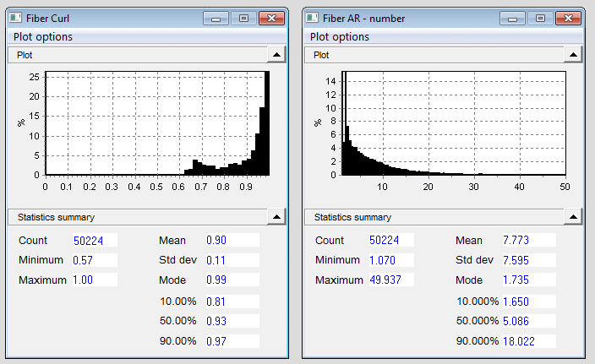Minimize the Fiber AR - number window

point(514,18)
